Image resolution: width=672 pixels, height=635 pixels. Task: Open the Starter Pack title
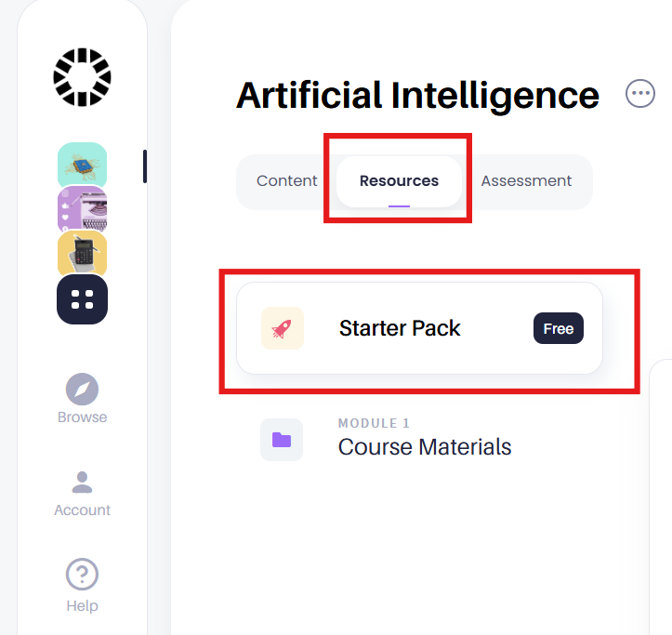400,328
